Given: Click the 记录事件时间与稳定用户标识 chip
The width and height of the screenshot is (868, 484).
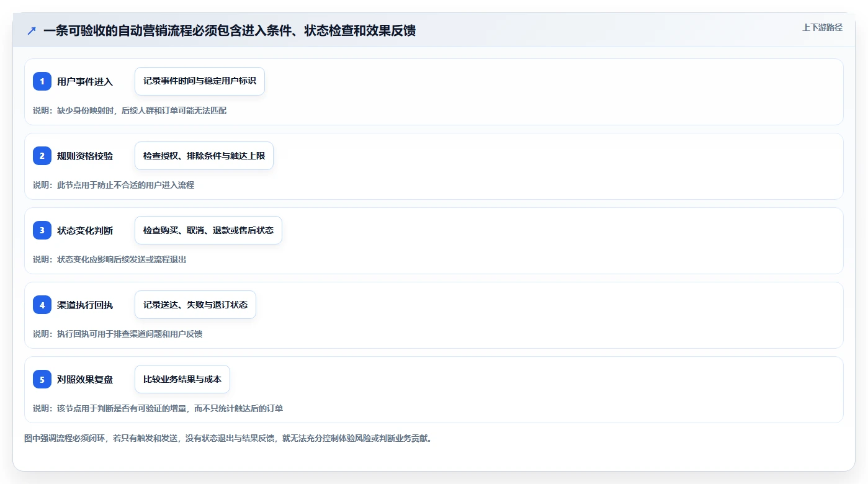Looking at the screenshot, I should (200, 81).
